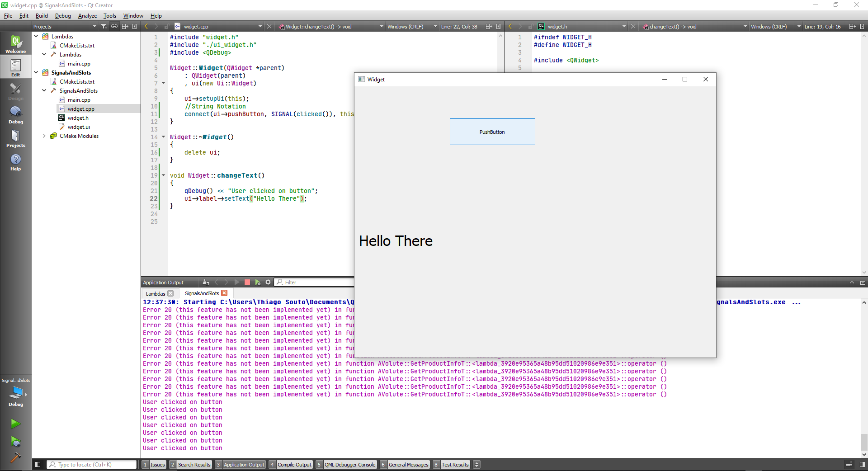The width and height of the screenshot is (868, 471).
Task: Close the widget.h document
Action: point(633,27)
